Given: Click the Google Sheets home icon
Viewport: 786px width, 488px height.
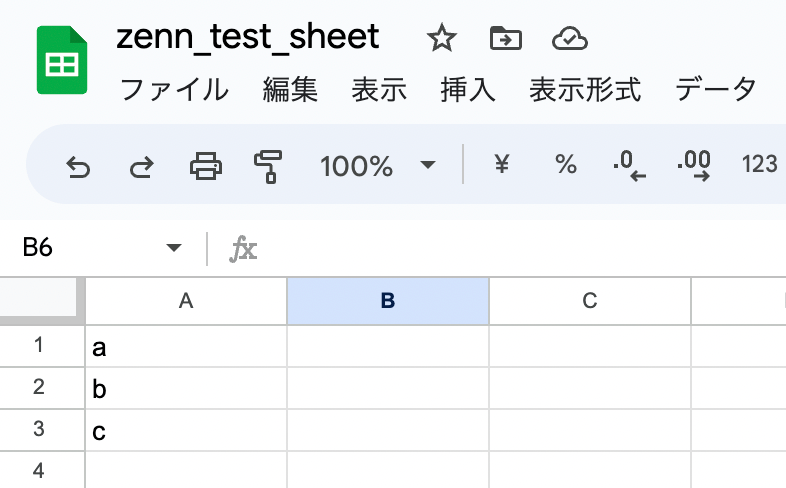Looking at the screenshot, I should coord(62,60).
